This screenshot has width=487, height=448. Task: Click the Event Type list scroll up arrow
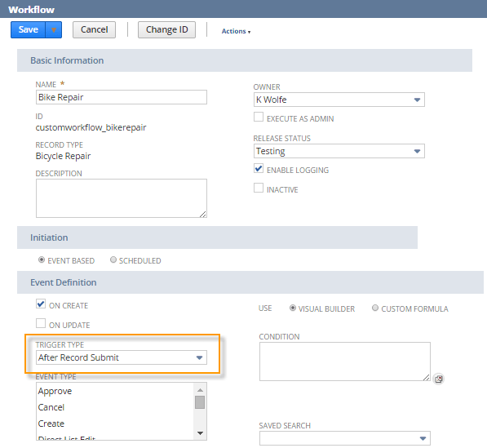(x=200, y=390)
